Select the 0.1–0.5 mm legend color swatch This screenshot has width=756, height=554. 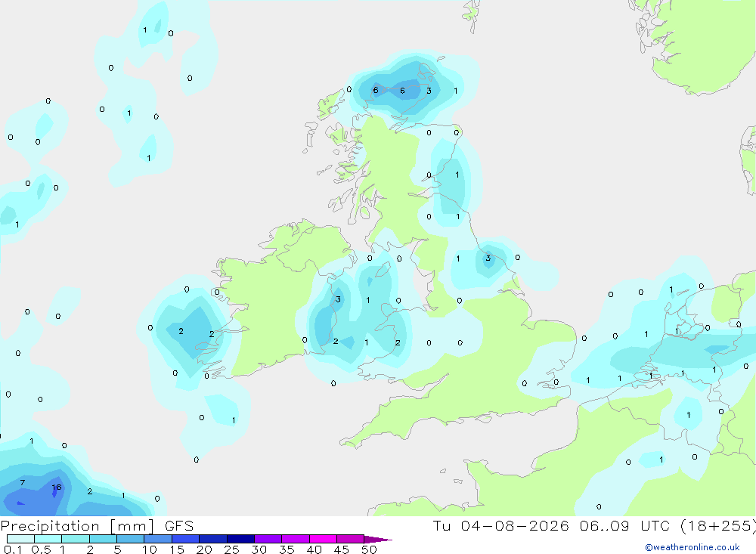click(x=20, y=539)
